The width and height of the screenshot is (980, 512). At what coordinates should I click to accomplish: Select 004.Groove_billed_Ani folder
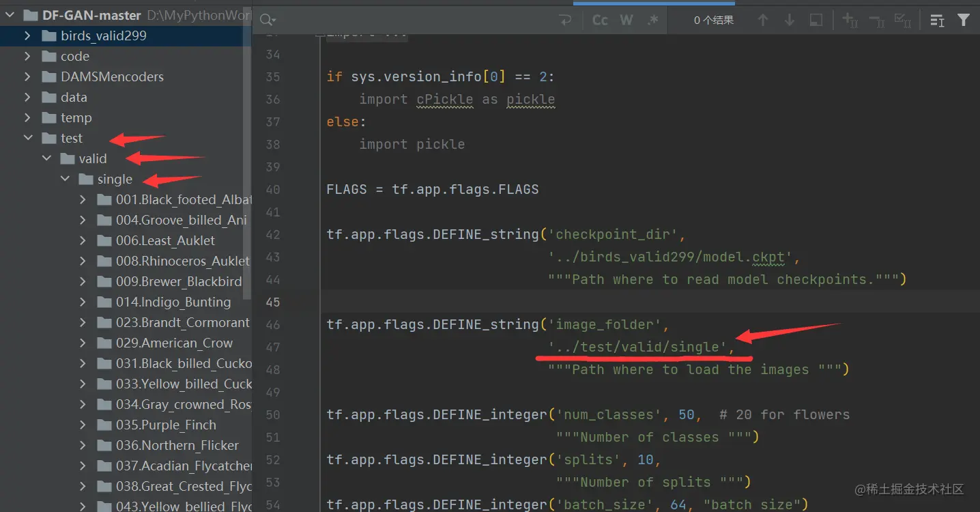182,220
